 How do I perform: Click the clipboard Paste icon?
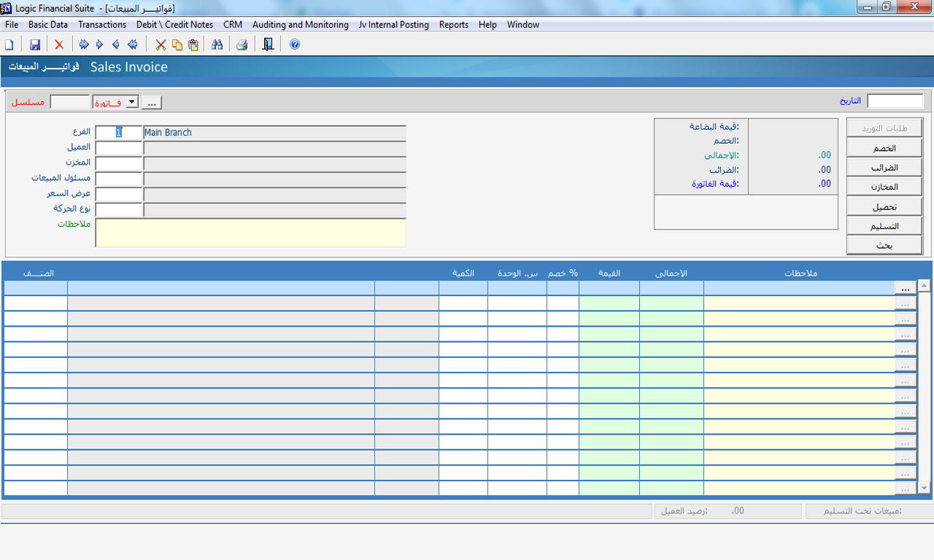coord(193,45)
